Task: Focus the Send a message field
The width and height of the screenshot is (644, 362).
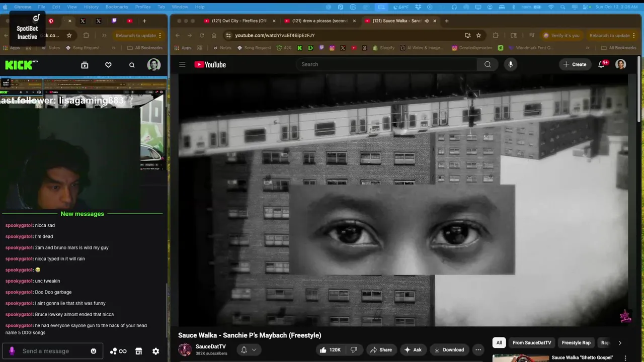Action: [53, 351]
